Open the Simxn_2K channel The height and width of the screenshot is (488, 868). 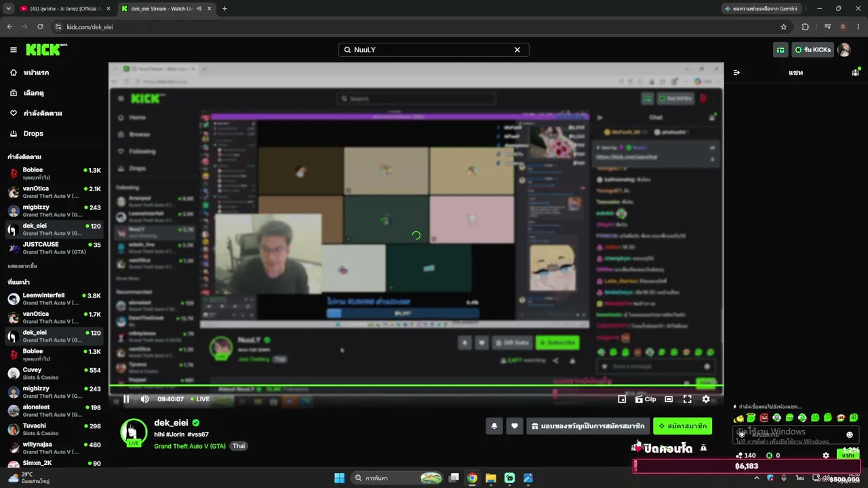point(54,463)
